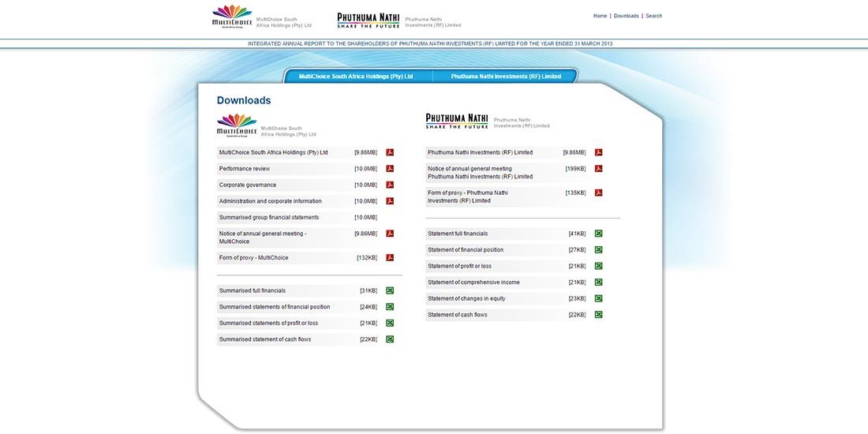Open Phuthuma Nathi Investments (RF) Limited download link
This screenshot has height=434, width=868.
pyautogui.click(x=480, y=152)
